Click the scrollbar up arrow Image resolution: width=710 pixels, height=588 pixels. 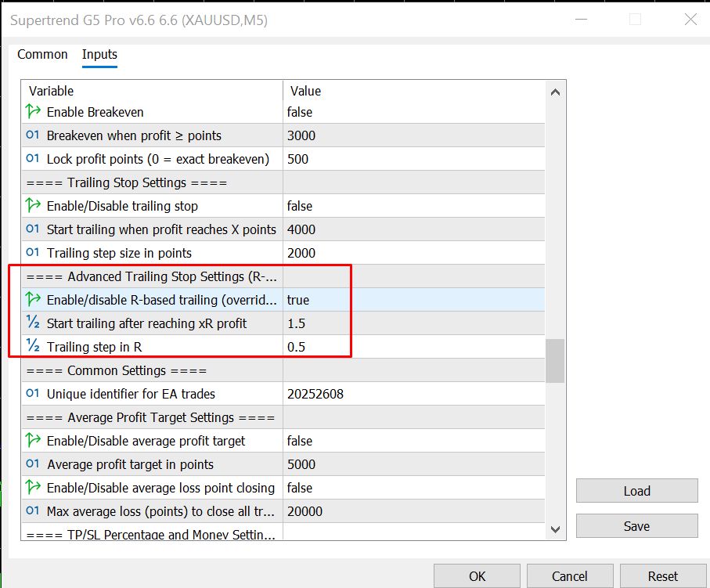tap(556, 92)
